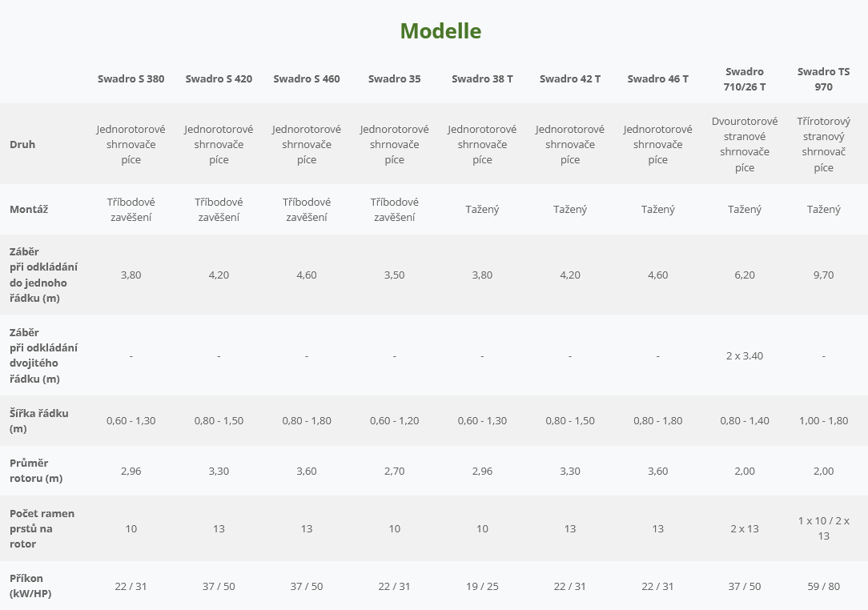This screenshot has height=610, width=868.
Task: Click the Průměr rotoru (m) row label
Action: pos(36,471)
